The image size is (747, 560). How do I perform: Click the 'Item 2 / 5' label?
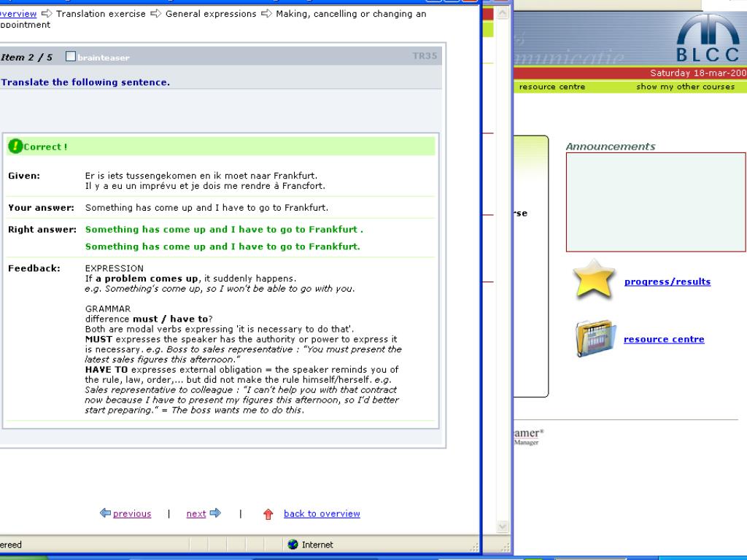(x=26, y=57)
